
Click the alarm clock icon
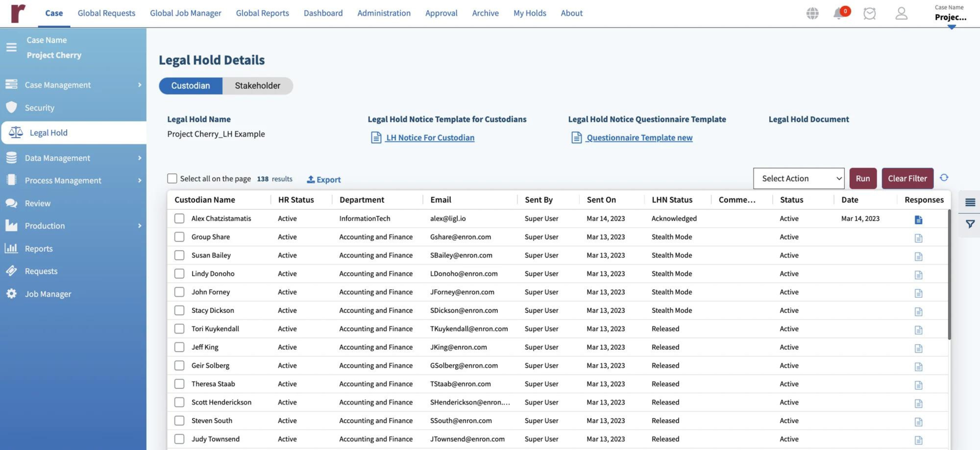pos(869,14)
